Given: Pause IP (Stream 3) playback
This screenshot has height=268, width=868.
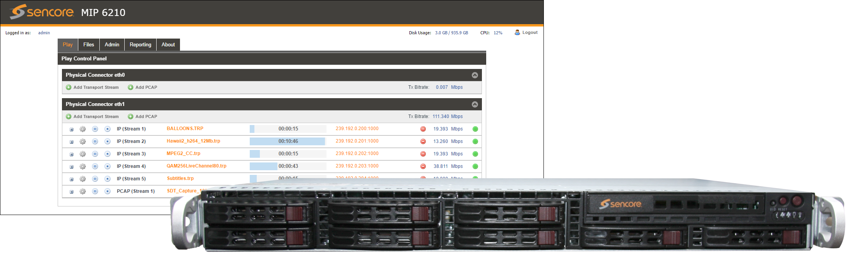Looking at the screenshot, I should 95,154.
